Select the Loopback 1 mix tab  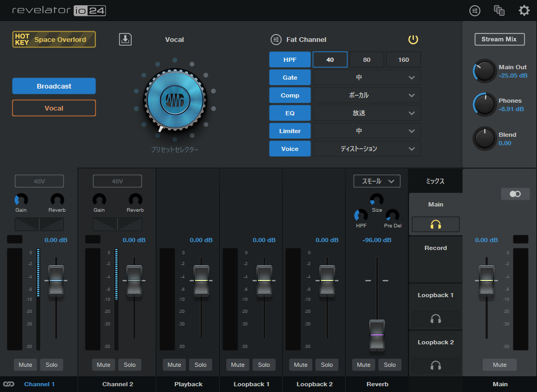tap(436, 295)
